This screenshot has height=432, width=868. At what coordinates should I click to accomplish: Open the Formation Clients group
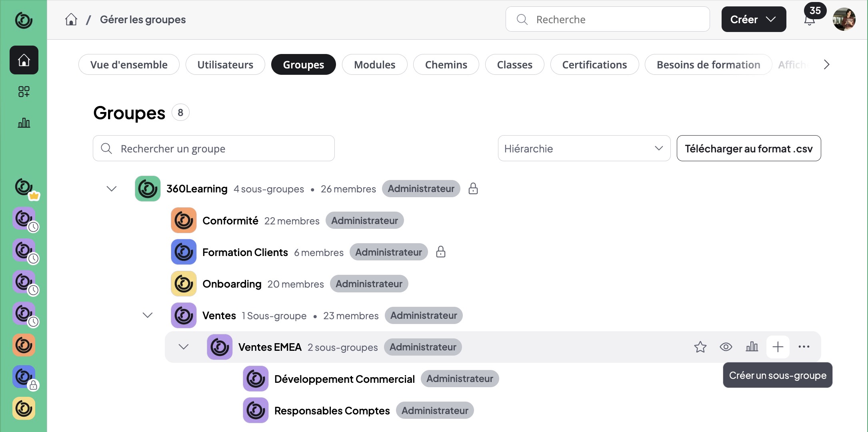(245, 252)
